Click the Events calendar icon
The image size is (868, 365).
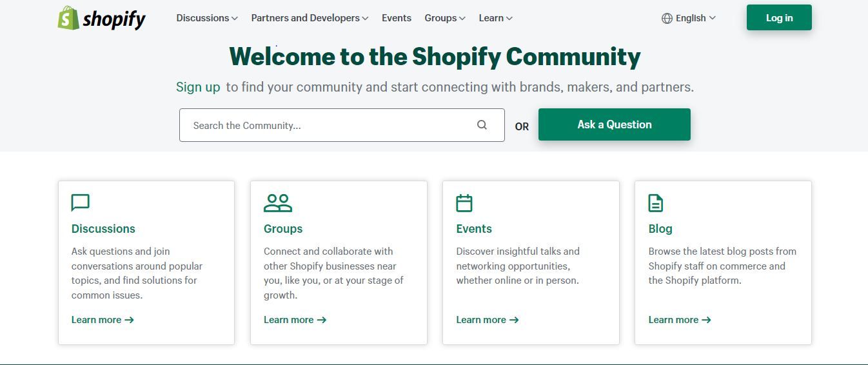coord(464,203)
